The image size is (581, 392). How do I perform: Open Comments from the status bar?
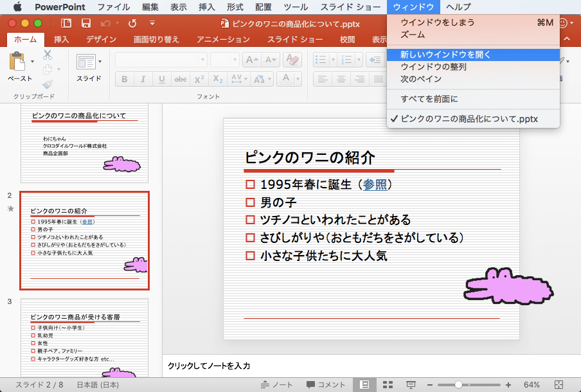click(x=326, y=384)
